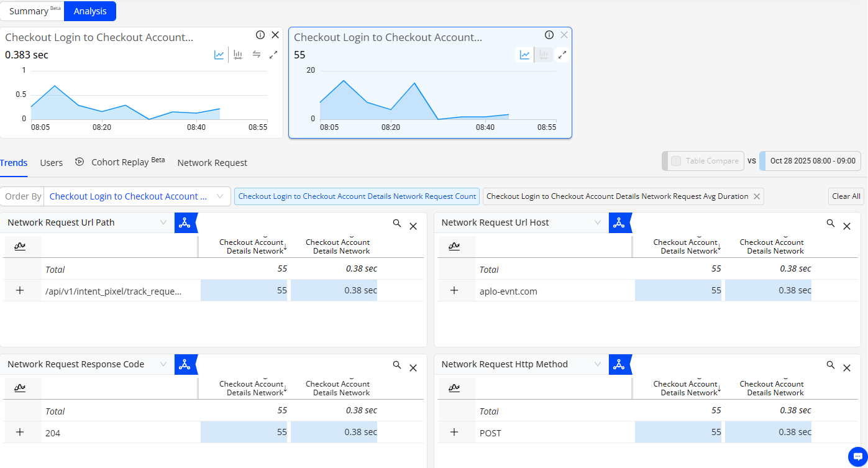Image resolution: width=868 pixels, height=468 pixels.
Task: Expand the 204 response code row
Action: point(20,433)
